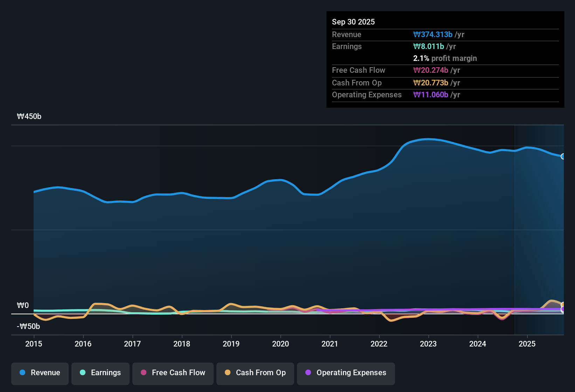
Task: Click the 2.1% profit margin text
Action: tap(445, 58)
